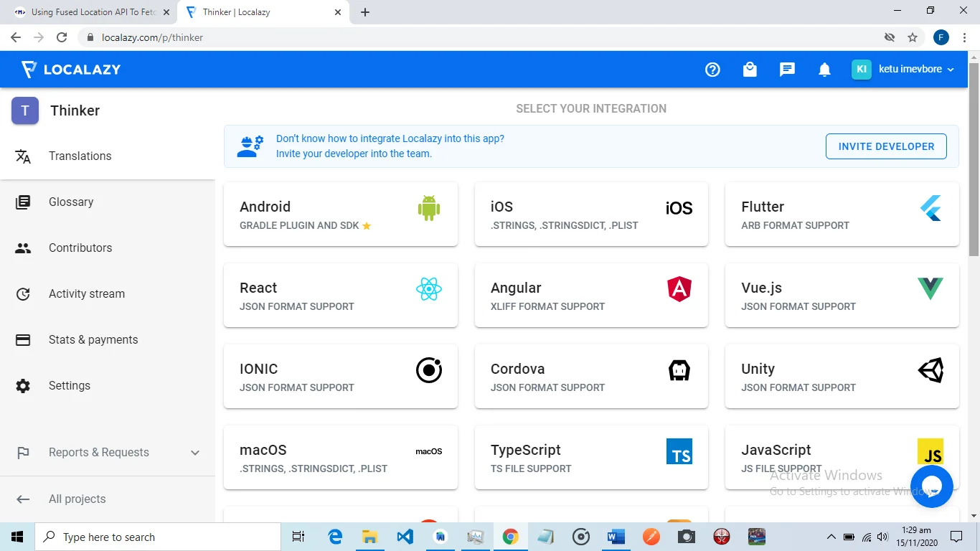Click the Windows Start button
The width and height of the screenshot is (980, 551).
pyautogui.click(x=17, y=537)
